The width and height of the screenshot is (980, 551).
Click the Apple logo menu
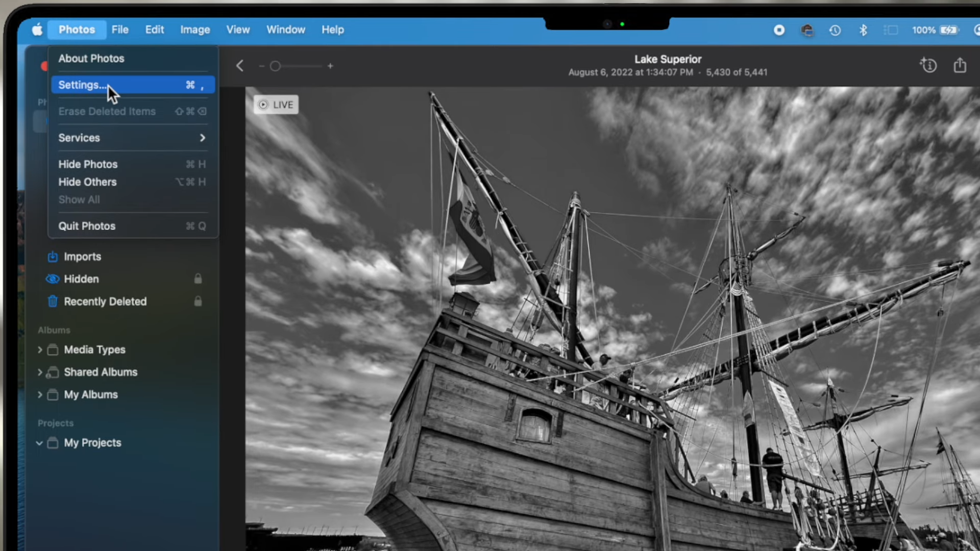coord(37,30)
